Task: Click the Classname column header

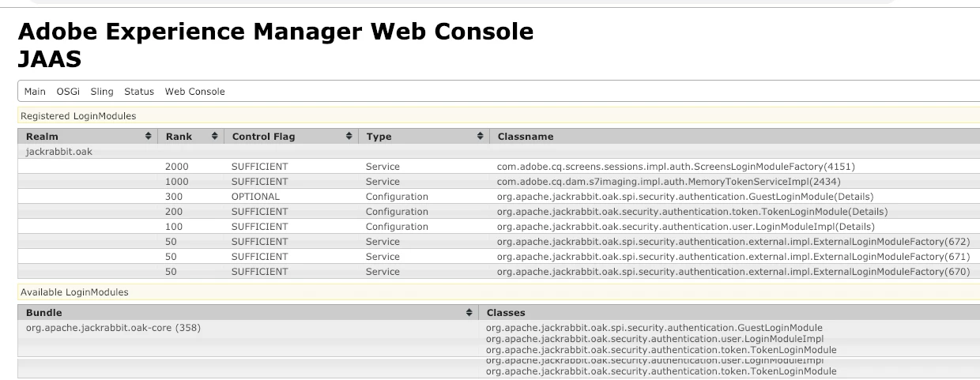Action: coord(526,137)
